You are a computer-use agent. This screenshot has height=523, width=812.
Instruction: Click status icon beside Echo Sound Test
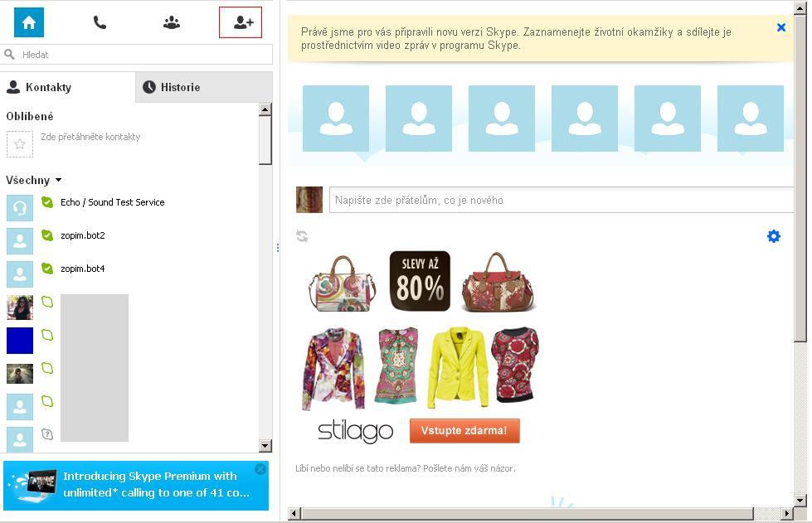(x=47, y=202)
